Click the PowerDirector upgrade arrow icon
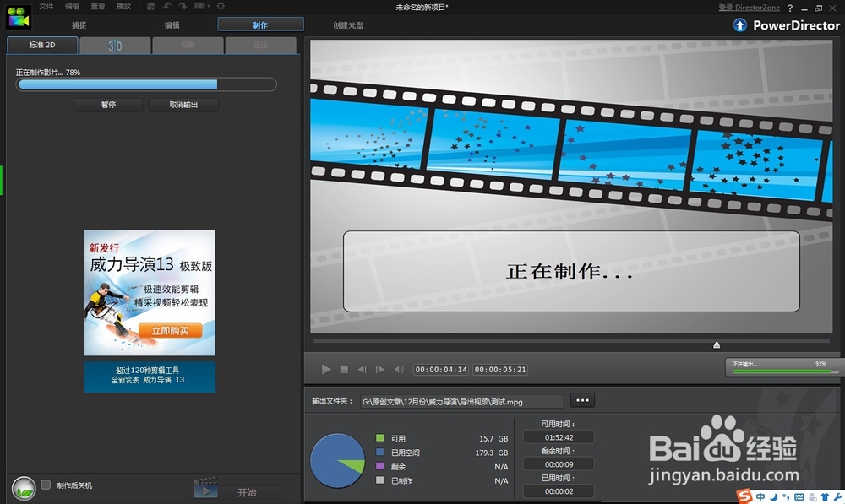 [x=740, y=24]
